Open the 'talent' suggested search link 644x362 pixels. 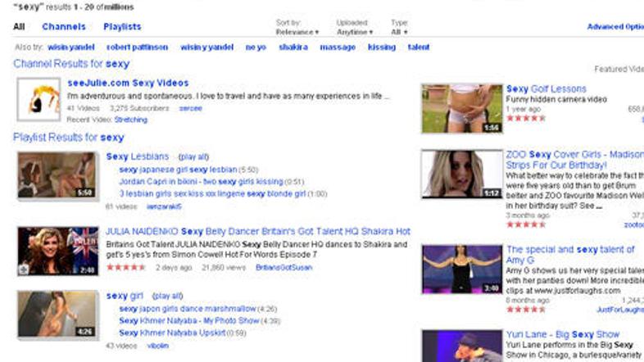click(x=418, y=48)
